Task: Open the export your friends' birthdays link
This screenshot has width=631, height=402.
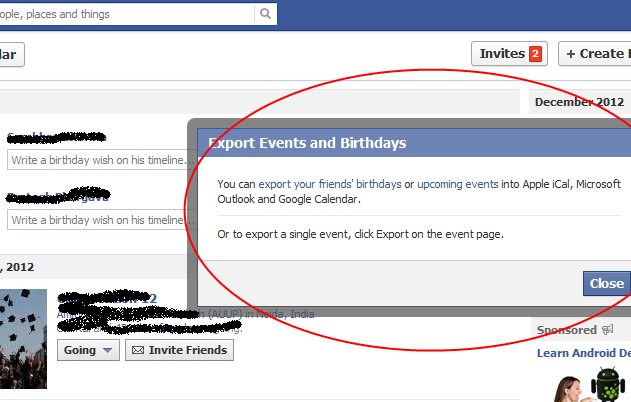Action: coord(329,184)
